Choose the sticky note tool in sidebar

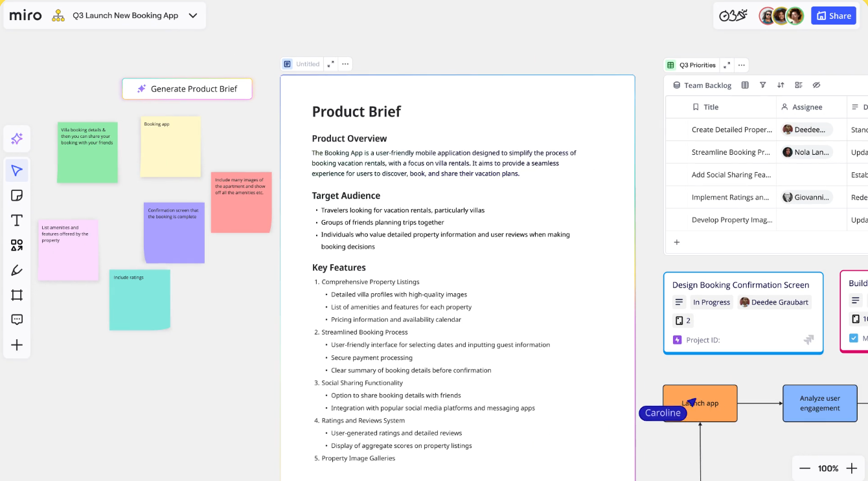(17, 196)
